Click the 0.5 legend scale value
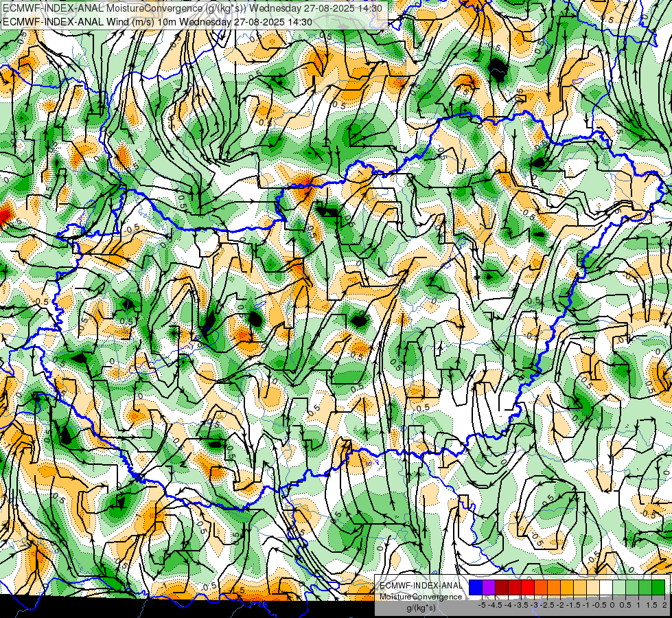The image size is (672, 618). (x=625, y=605)
